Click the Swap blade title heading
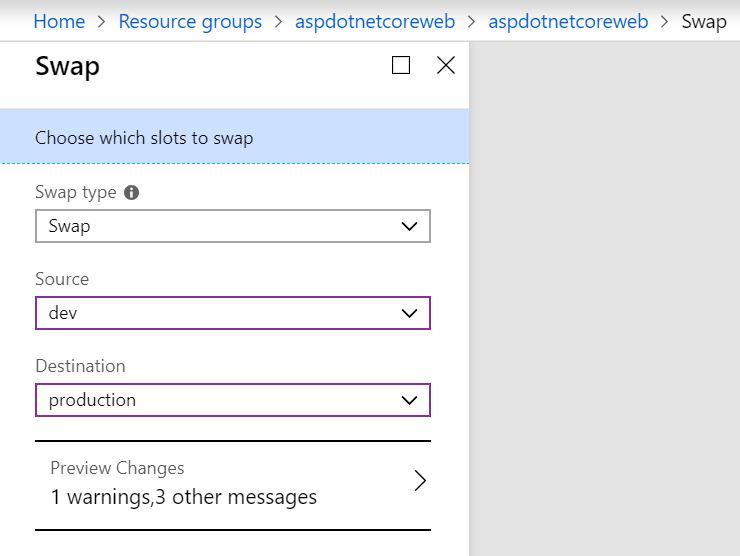 67,66
